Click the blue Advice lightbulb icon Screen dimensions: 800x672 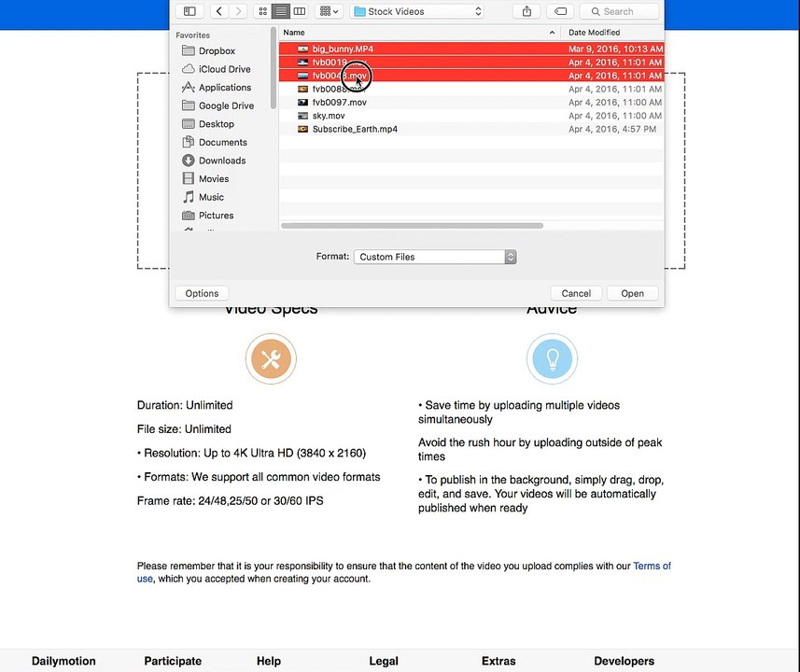(552, 358)
